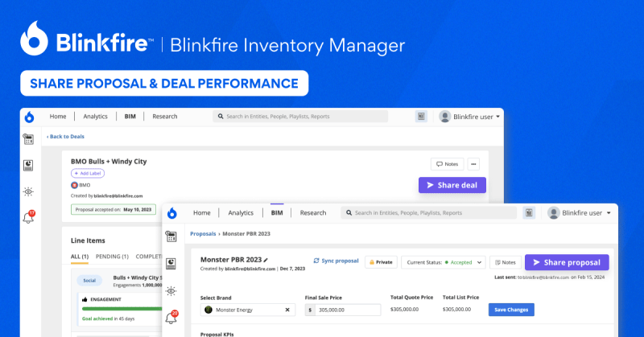
Task: Go to Home in the deal window navigation
Action: tap(58, 117)
